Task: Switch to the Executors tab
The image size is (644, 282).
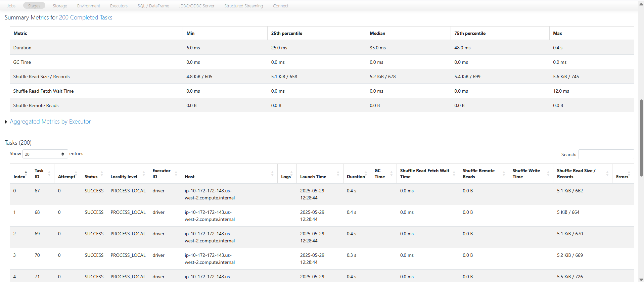Action: point(119,6)
